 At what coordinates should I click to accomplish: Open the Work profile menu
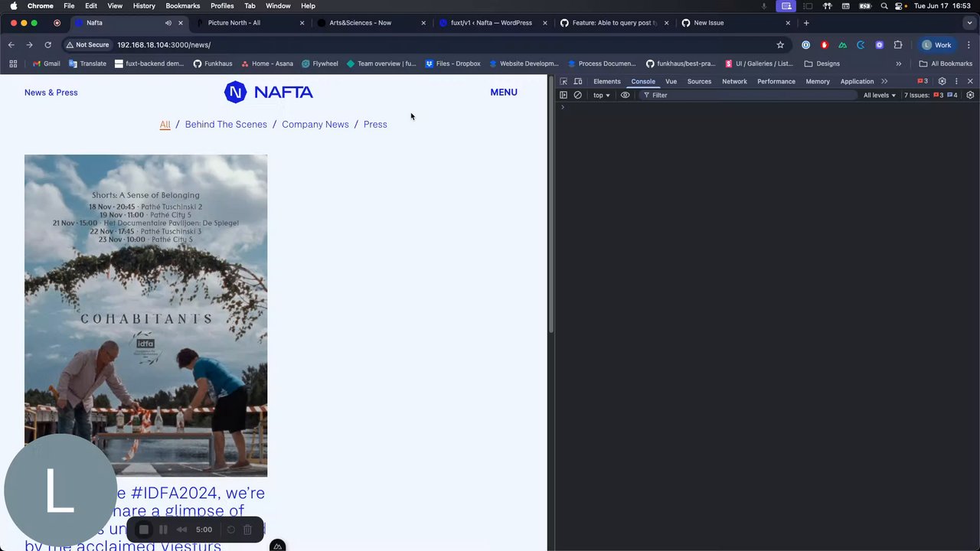(x=936, y=45)
